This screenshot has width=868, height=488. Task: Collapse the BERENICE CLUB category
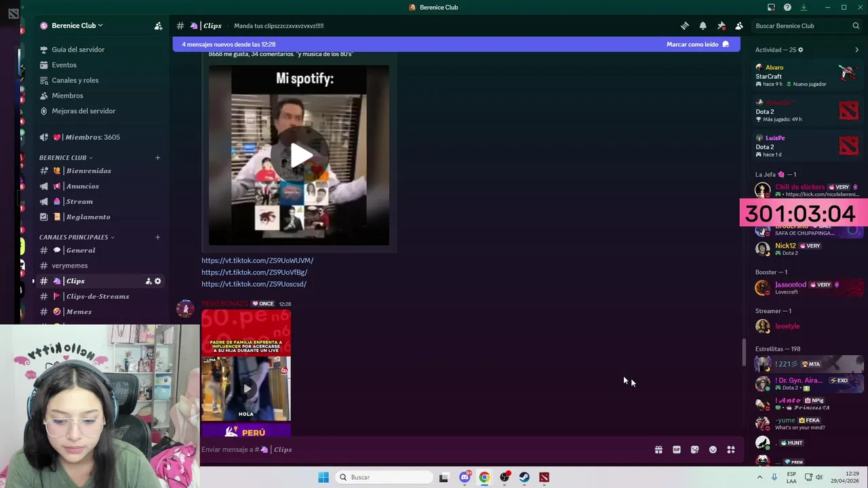pos(66,158)
